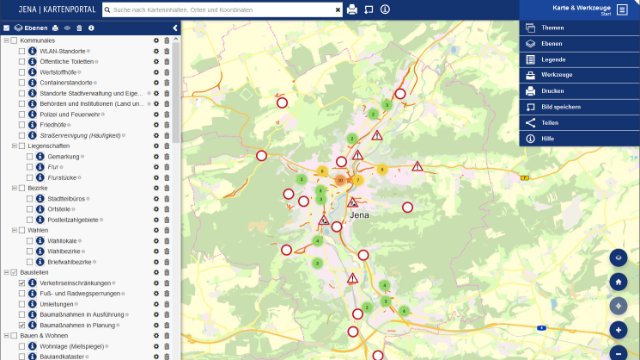This screenshot has height=360, width=640.
Task: Collapse the Wahlen group
Action: pyautogui.click(x=14, y=230)
